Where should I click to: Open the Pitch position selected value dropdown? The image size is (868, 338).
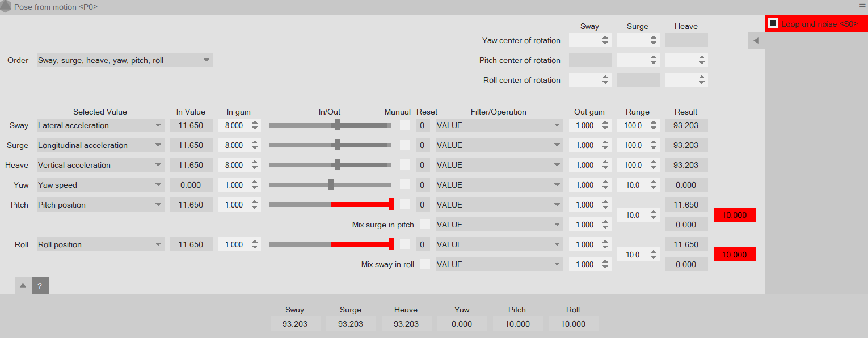pyautogui.click(x=100, y=205)
